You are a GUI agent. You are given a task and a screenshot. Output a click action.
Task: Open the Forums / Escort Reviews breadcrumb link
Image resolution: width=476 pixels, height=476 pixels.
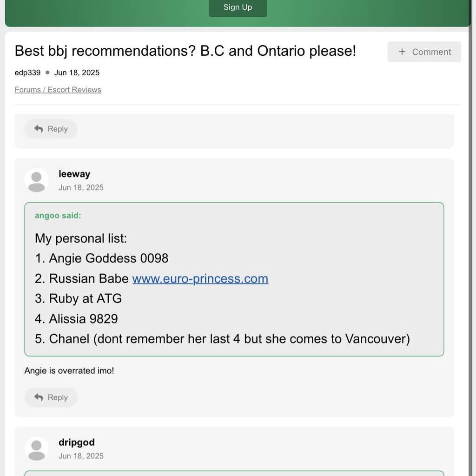(x=58, y=90)
